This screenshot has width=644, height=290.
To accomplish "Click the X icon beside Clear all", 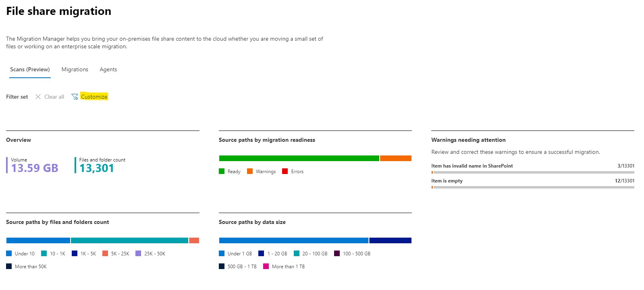I will pos(38,97).
